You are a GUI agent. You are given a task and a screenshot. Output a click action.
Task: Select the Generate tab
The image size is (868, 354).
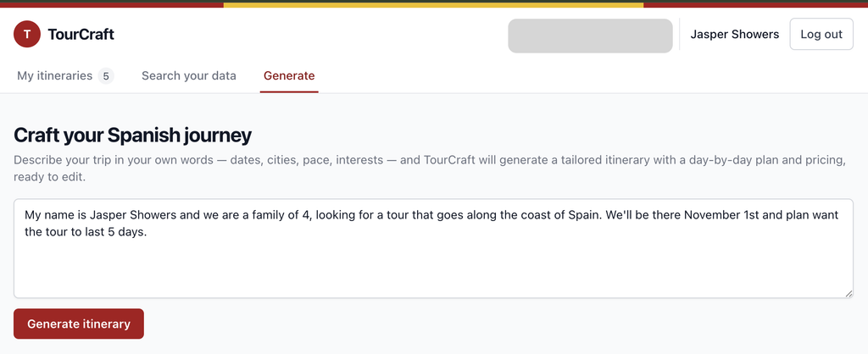pyautogui.click(x=289, y=75)
